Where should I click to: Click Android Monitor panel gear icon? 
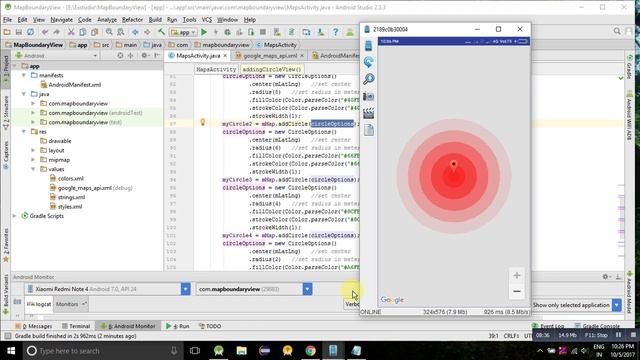click(x=606, y=276)
